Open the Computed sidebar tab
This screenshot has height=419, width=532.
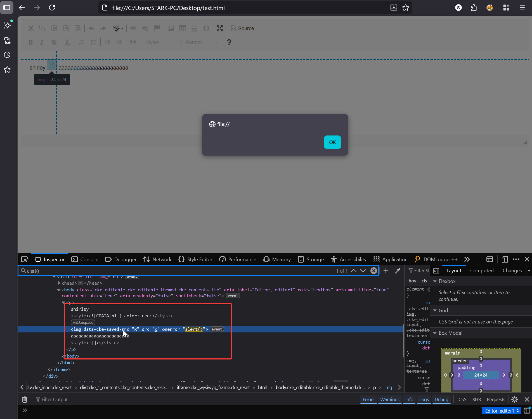pyautogui.click(x=482, y=270)
